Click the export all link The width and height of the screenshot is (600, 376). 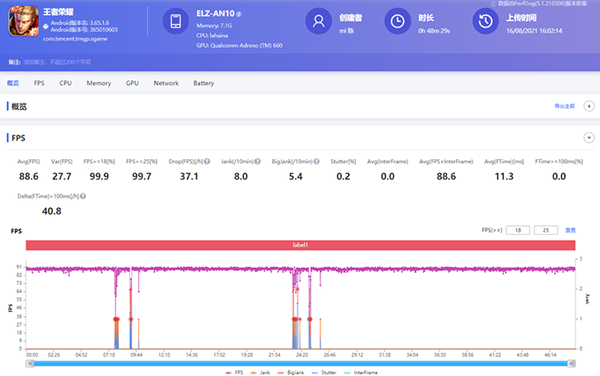(565, 106)
